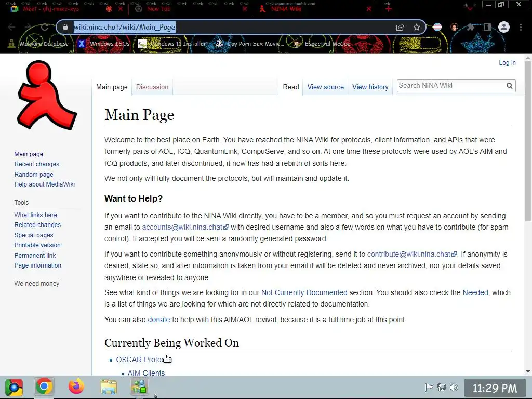Open Help about MediaWiki
The width and height of the screenshot is (532, 399).
click(45, 184)
